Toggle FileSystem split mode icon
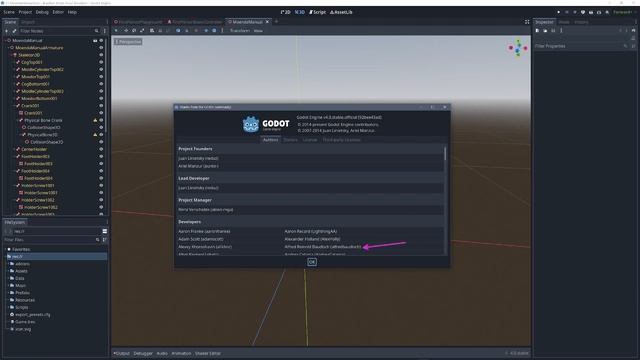Image resolution: width=640 pixels, height=360 pixels. pyautogui.click(x=104, y=231)
